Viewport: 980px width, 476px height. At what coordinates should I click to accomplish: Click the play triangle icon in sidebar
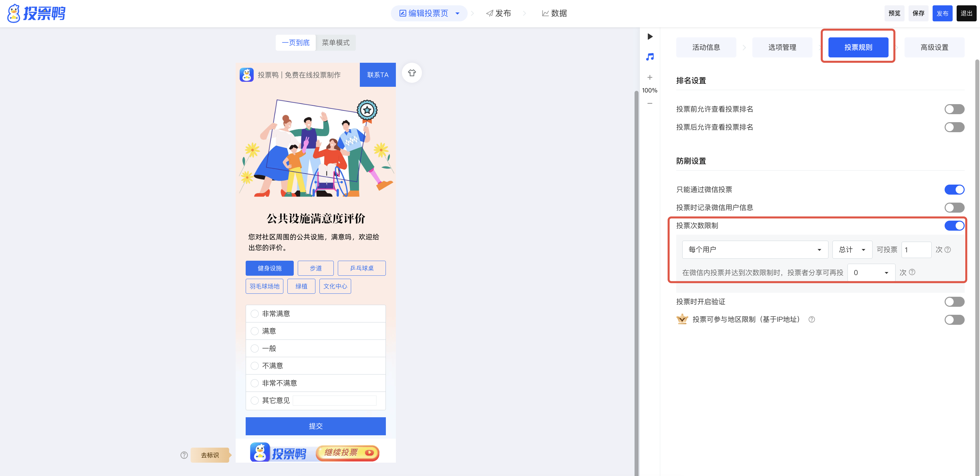650,36
